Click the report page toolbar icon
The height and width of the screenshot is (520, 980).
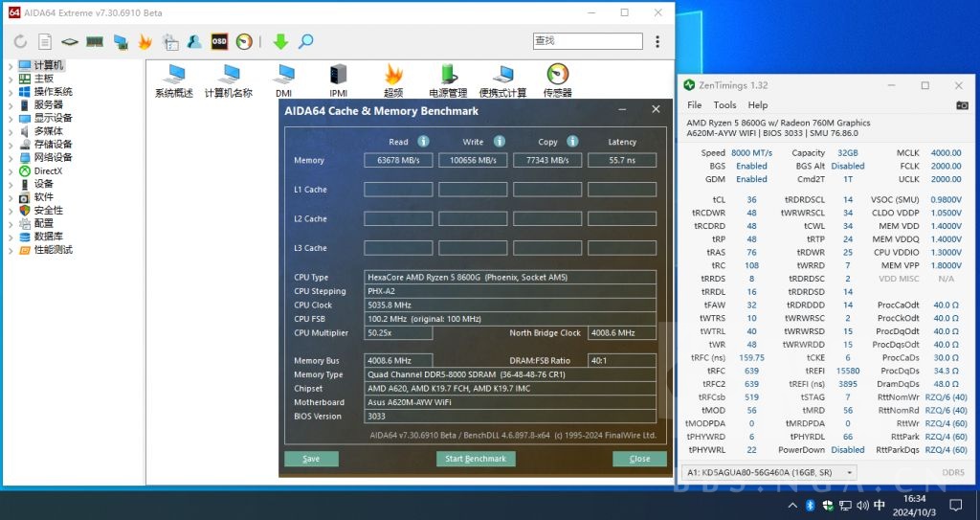(x=45, y=41)
